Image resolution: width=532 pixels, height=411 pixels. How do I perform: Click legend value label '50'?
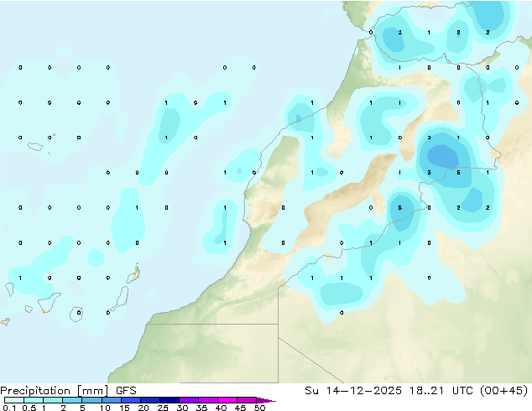pyautogui.click(x=259, y=408)
